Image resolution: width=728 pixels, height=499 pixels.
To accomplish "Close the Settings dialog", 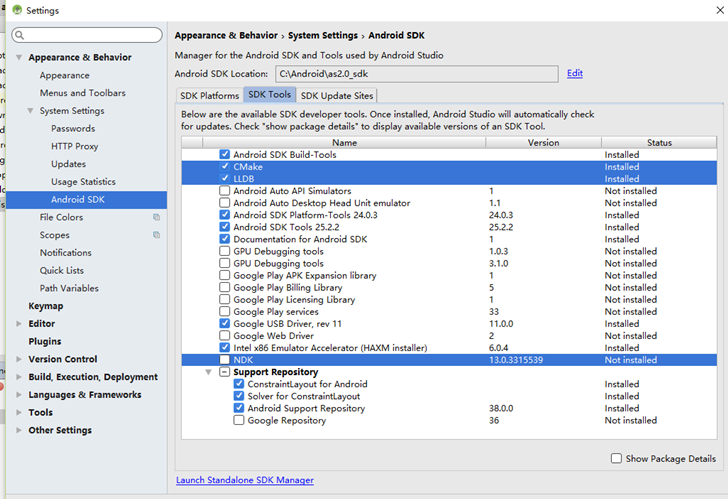I will coord(720,10).
